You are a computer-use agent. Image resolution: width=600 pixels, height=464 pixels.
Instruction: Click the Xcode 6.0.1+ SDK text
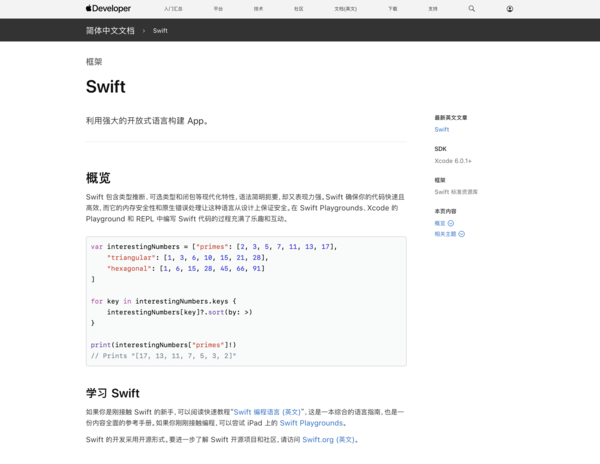[x=453, y=161]
